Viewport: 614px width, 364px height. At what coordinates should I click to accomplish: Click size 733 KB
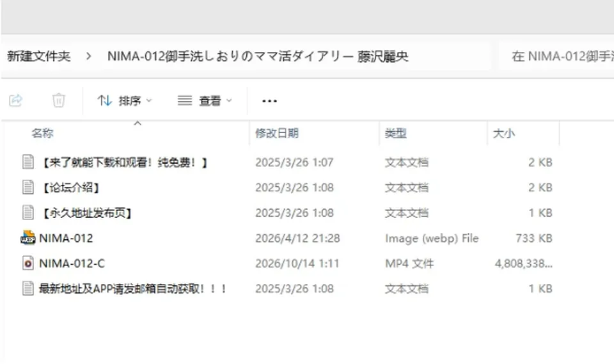533,238
